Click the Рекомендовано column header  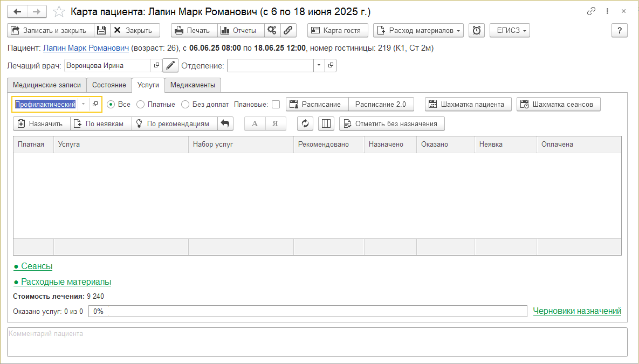click(x=329, y=145)
